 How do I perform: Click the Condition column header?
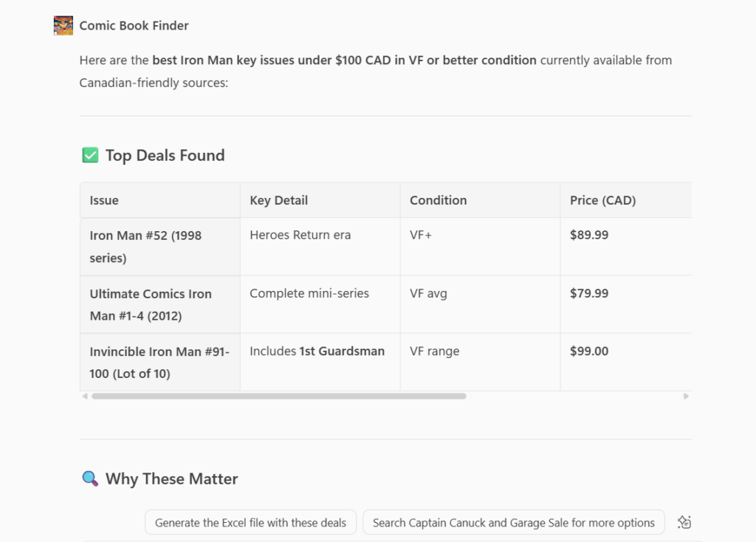pos(438,200)
